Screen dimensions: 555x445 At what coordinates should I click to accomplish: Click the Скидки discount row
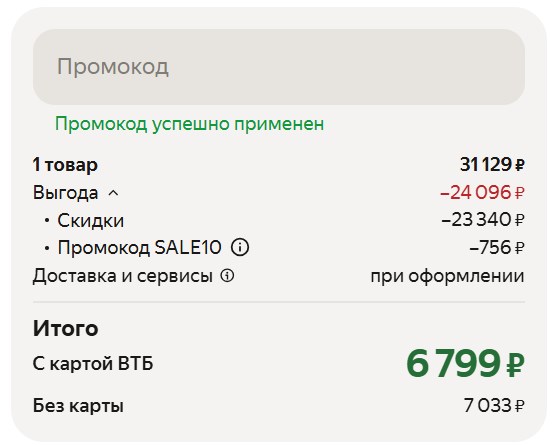point(279,220)
